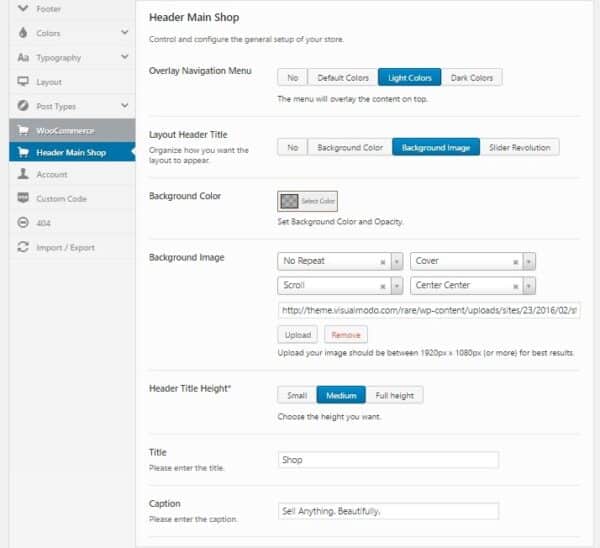The width and height of the screenshot is (600, 548).
Task: Open the Cover size dropdown arrow
Action: [529, 262]
